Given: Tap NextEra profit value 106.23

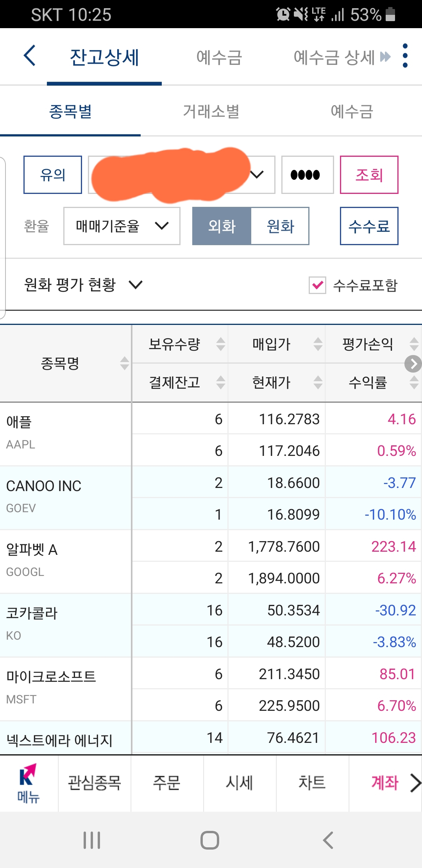Looking at the screenshot, I should (x=393, y=738).
